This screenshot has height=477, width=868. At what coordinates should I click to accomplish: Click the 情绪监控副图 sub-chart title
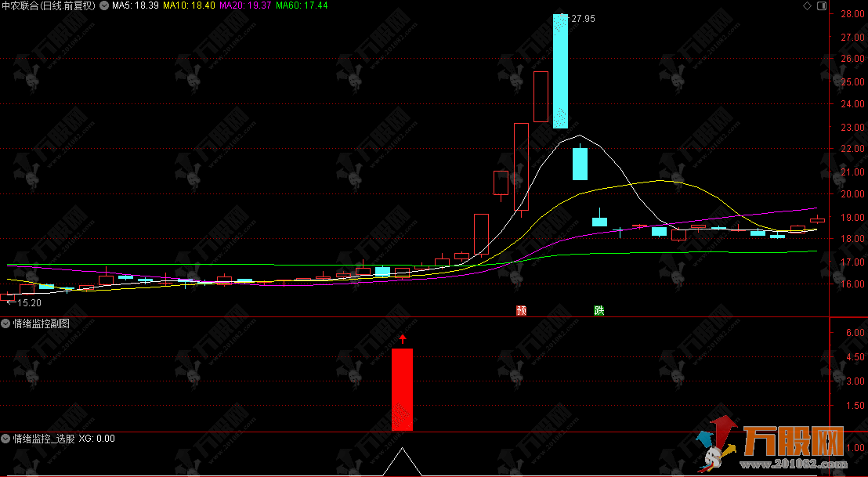point(41,323)
